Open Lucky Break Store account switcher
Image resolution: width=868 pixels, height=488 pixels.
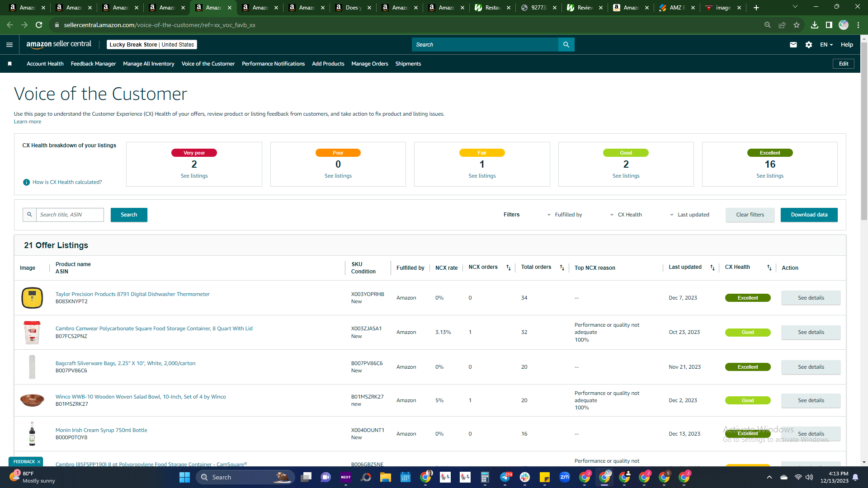pyautogui.click(x=152, y=44)
